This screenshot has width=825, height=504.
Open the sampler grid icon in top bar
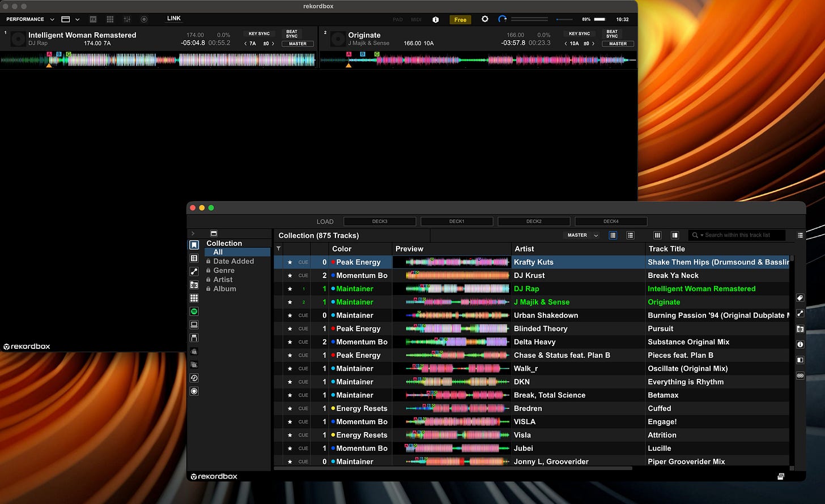(x=110, y=19)
